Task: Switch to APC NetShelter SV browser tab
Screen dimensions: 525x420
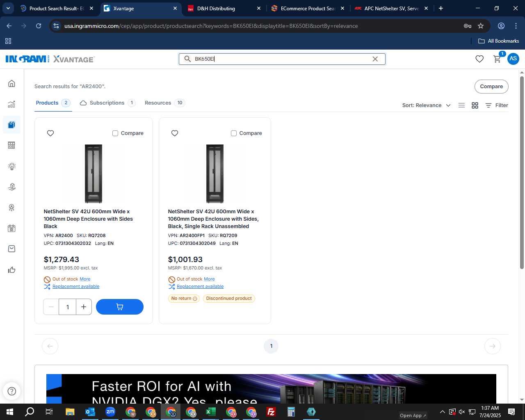Action: 391,8
